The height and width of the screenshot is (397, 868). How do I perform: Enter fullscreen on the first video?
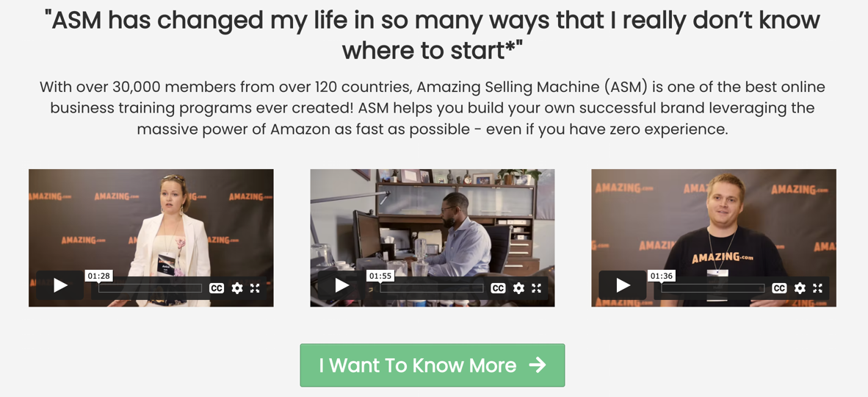tap(255, 288)
